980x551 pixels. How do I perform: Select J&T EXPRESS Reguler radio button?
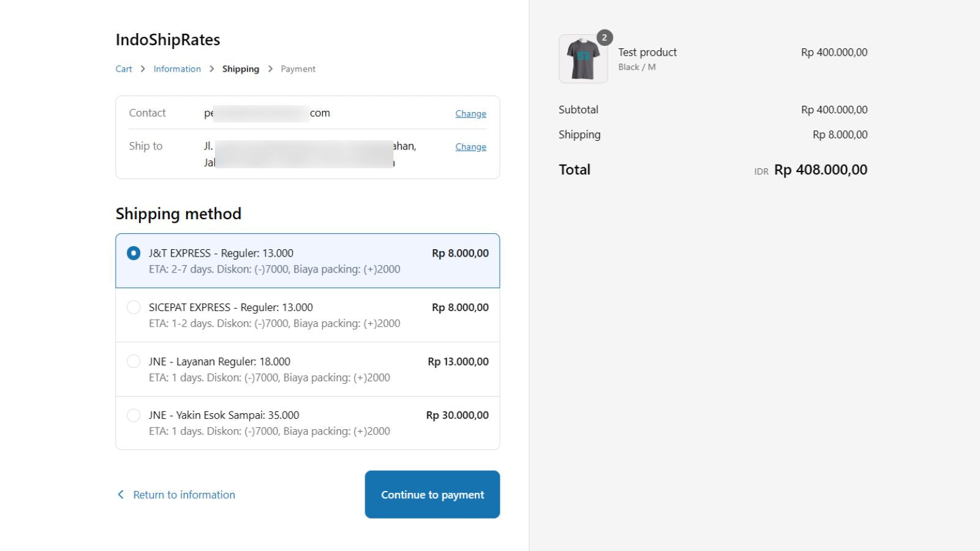click(134, 253)
